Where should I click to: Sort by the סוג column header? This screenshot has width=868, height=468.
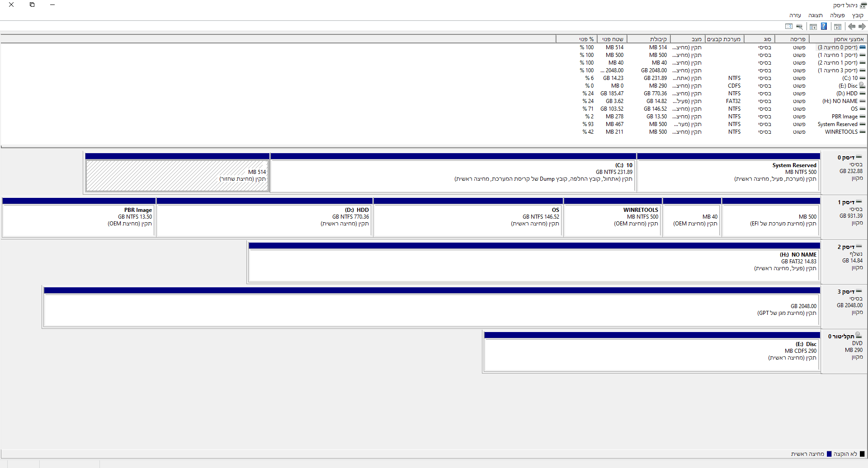(x=759, y=39)
